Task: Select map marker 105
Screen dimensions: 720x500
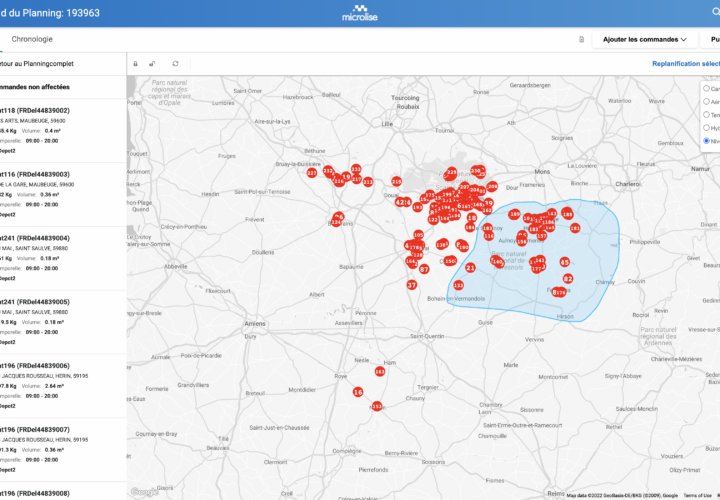Action: [x=418, y=235]
